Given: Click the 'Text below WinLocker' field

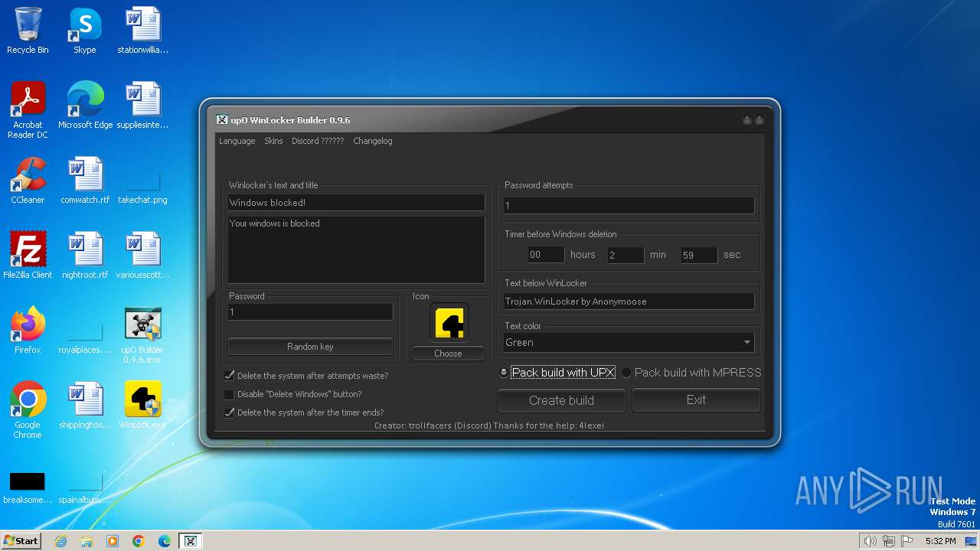Looking at the screenshot, I should 629,302.
